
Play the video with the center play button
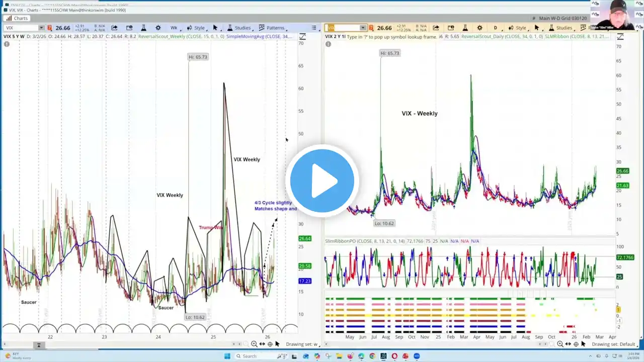[x=322, y=181]
